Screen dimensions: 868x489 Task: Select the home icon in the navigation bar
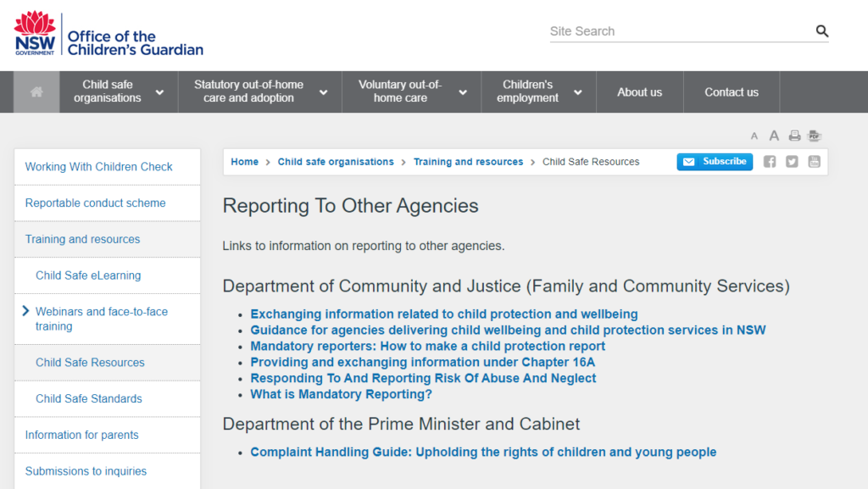pyautogui.click(x=36, y=92)
